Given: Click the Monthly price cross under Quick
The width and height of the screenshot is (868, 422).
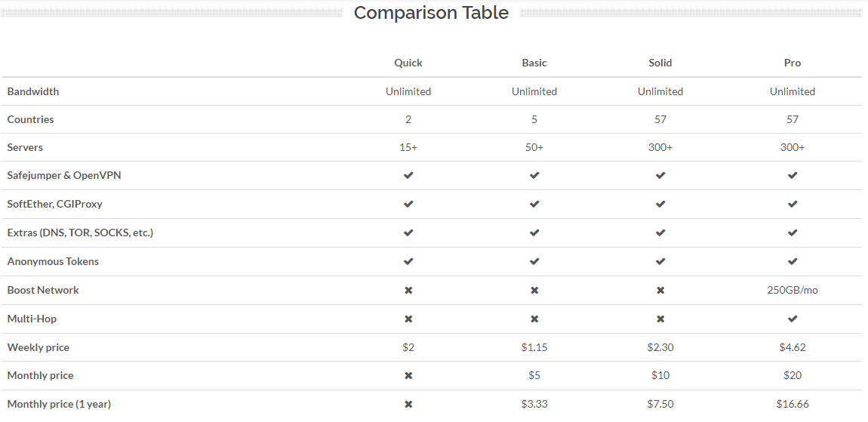Looking at the screenshot, I should (408, 375).
